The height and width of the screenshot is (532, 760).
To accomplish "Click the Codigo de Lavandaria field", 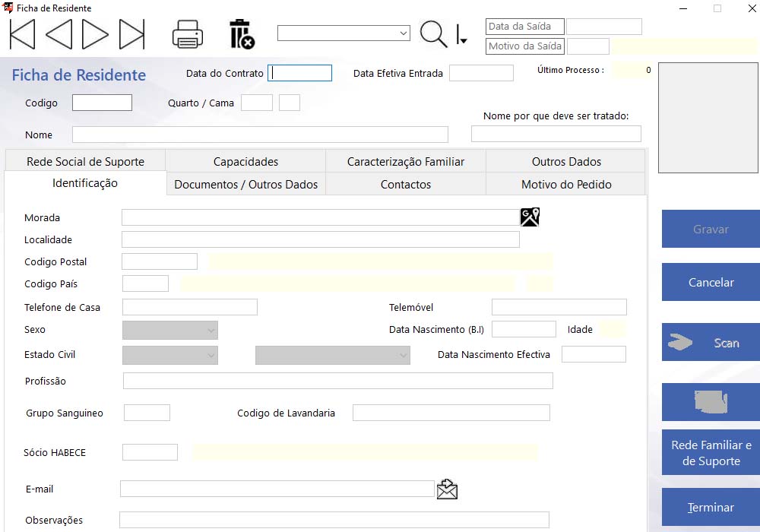I will 451,413.
